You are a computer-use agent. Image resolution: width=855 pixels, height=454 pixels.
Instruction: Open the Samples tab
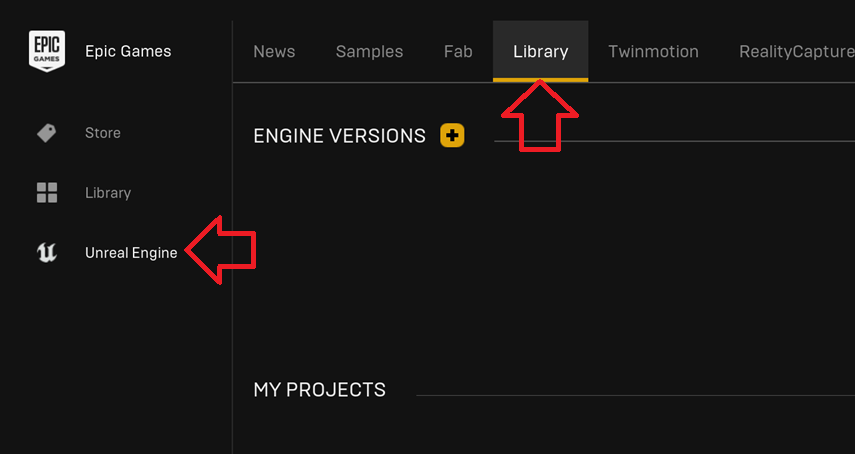coord(369,51)
